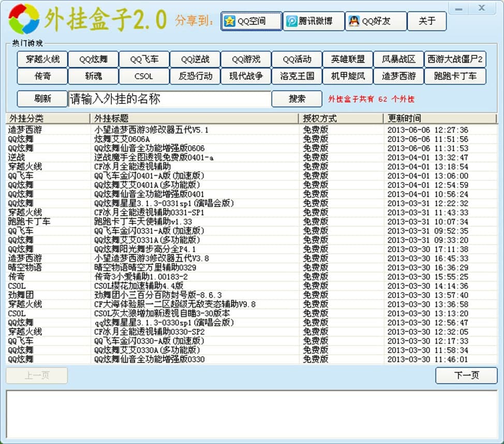Click the app logo icon

[x=24, y=19]
